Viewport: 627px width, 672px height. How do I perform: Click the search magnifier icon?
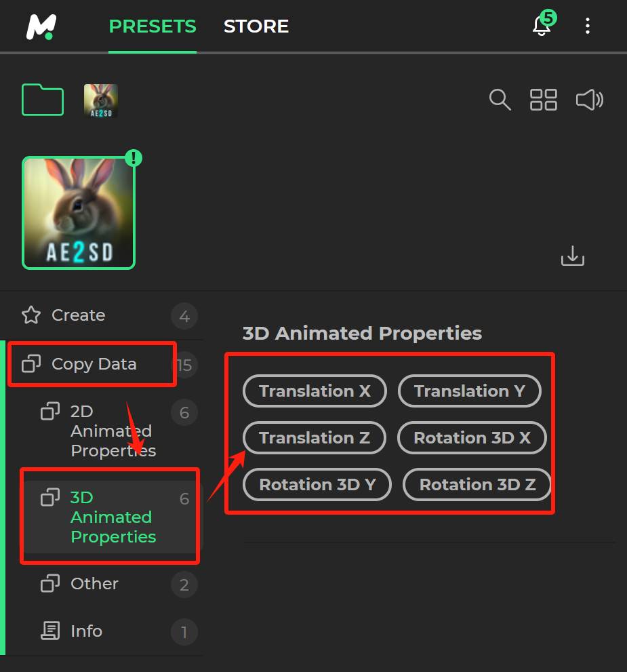pyautogui.click(x=500, y=100)
